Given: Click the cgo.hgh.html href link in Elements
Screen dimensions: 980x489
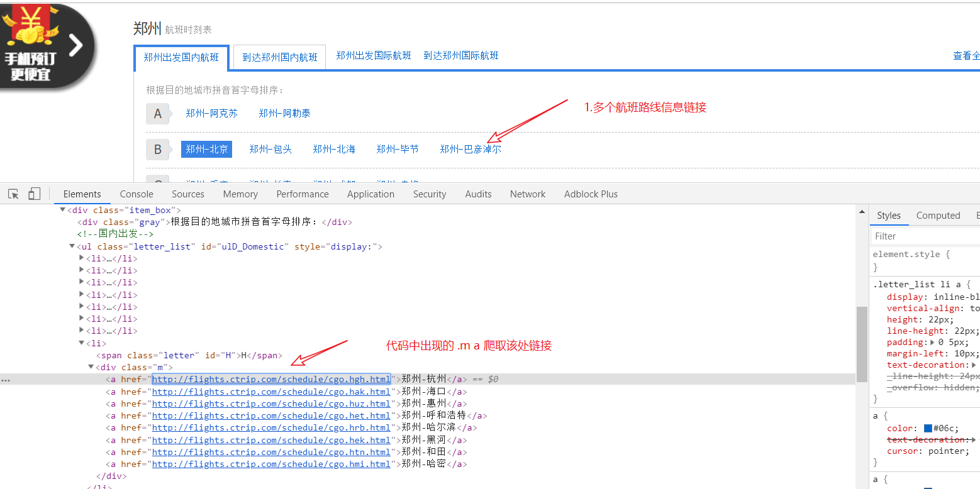Looking at the screenshot, I should pyautogui.click(x=270, y=379).
